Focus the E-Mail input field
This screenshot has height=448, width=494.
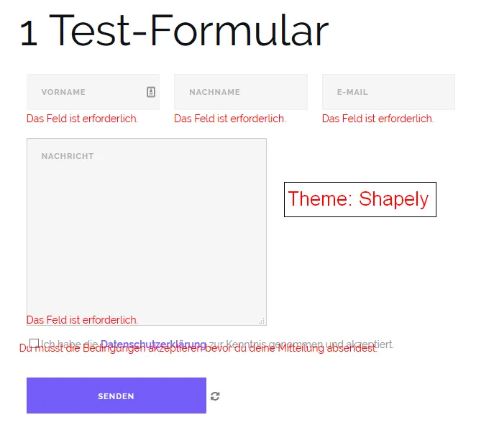pyautogui.click(x=388, y=92)
